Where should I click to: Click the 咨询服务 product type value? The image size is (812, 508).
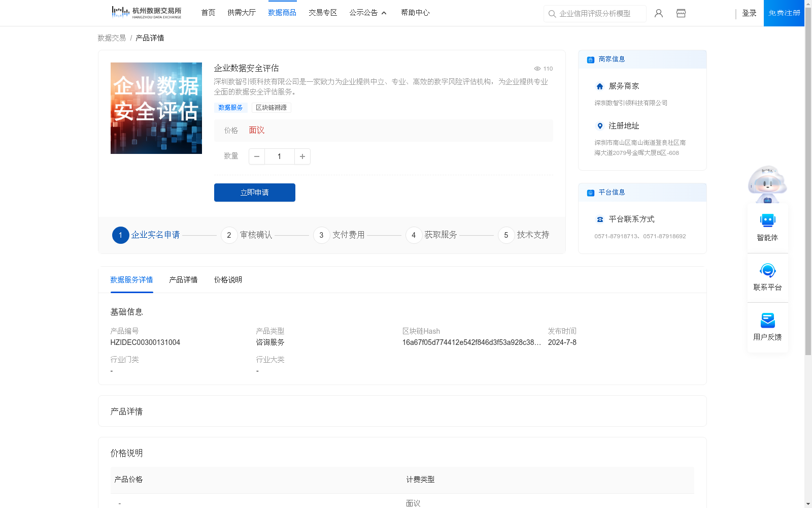pos(270,342)
